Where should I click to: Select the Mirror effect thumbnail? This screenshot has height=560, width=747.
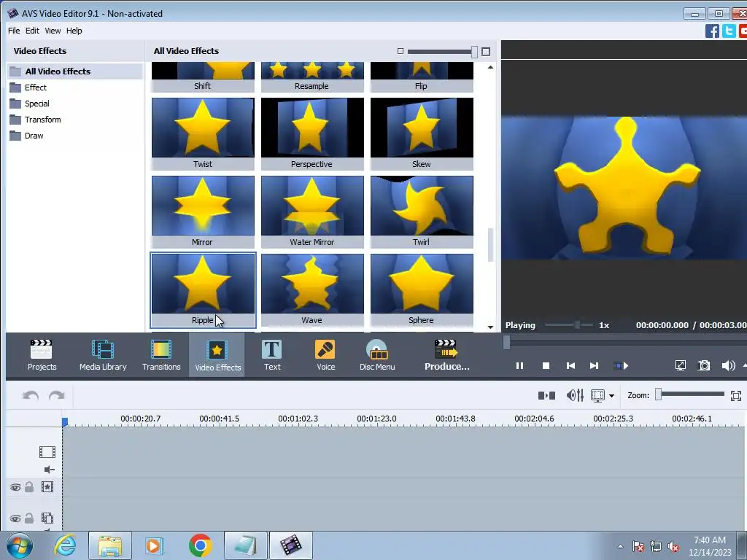click(x=203, y=212)
